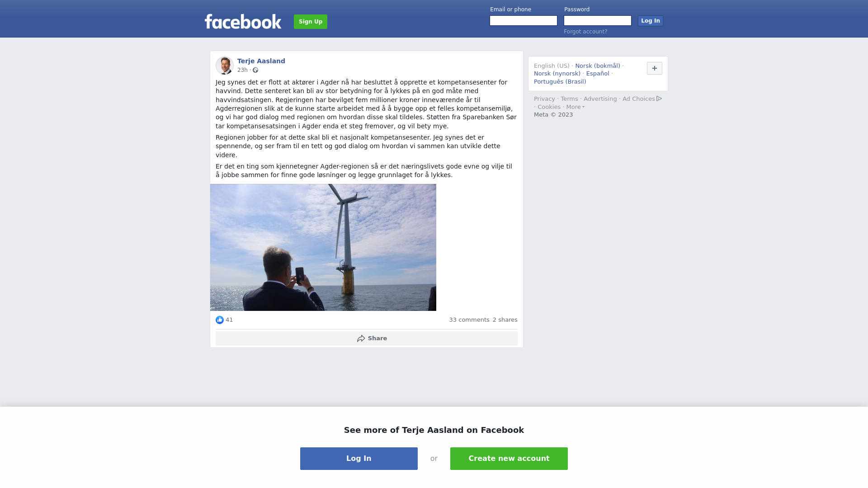Open Terje Aasland's profile picture

(x=225, y=66)
